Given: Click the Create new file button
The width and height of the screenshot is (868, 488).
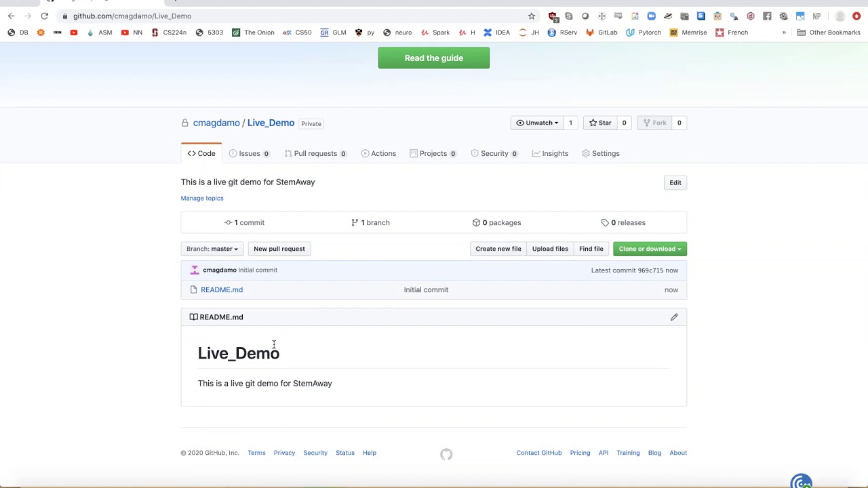Looking at the screenshot, I should 498,249.
